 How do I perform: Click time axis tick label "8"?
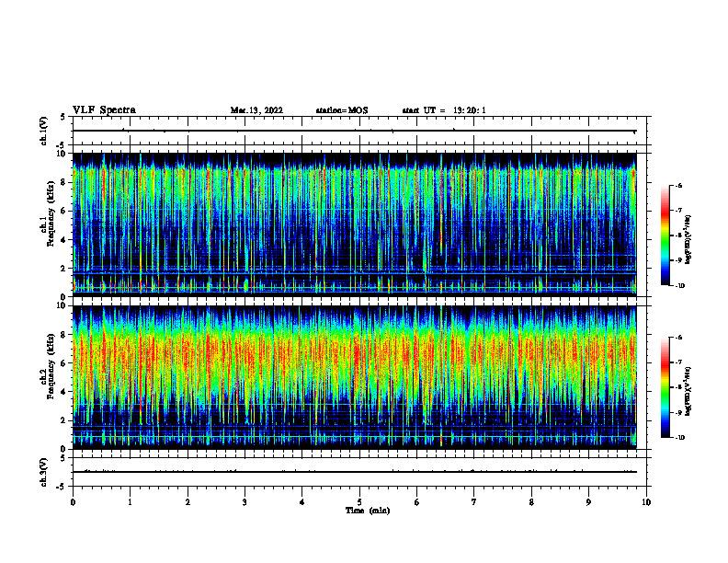tap(531, 502)
